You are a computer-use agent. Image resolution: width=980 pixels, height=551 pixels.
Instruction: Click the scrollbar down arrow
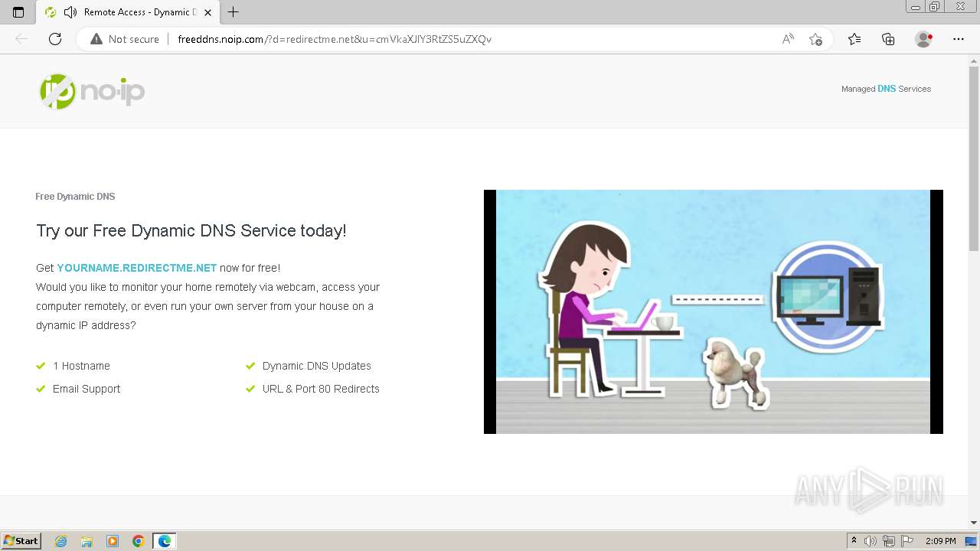coord(974,523)
